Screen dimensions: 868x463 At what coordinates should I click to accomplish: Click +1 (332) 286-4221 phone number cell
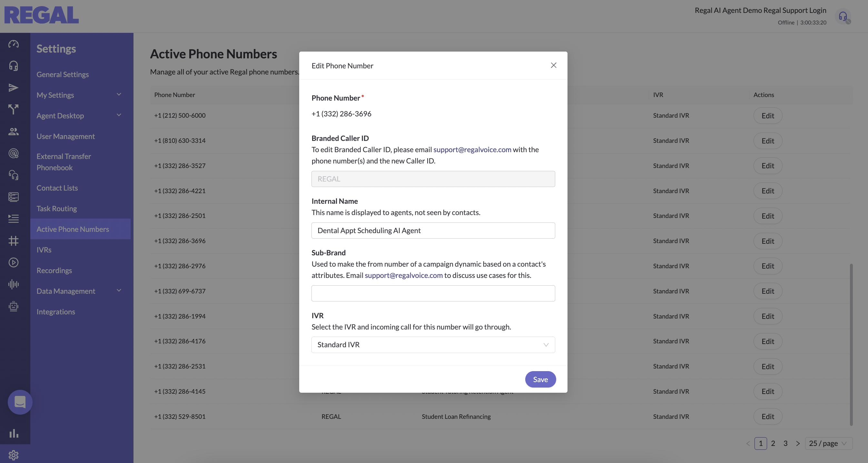(180, 191)
